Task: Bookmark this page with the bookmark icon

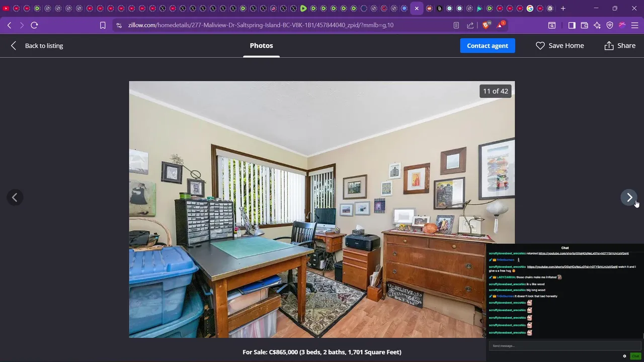Action: (x=103, y=25)
